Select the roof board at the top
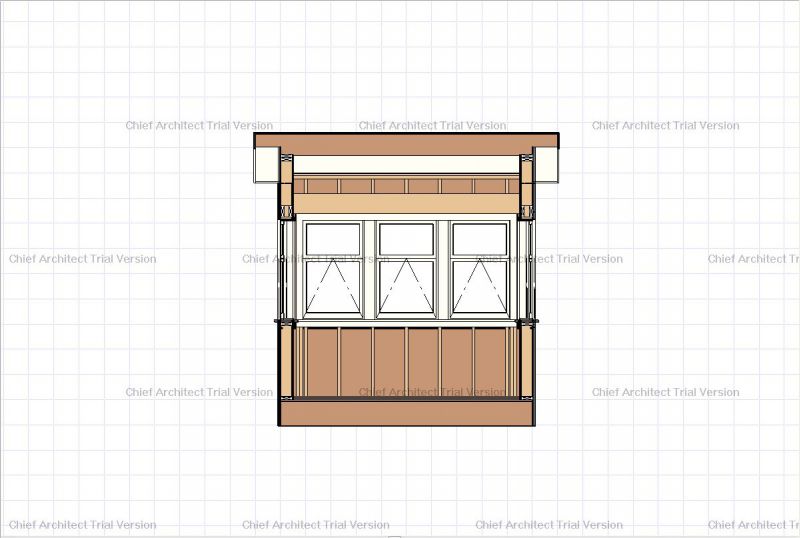This screenshot has width=800, height=538. [407, 144]
